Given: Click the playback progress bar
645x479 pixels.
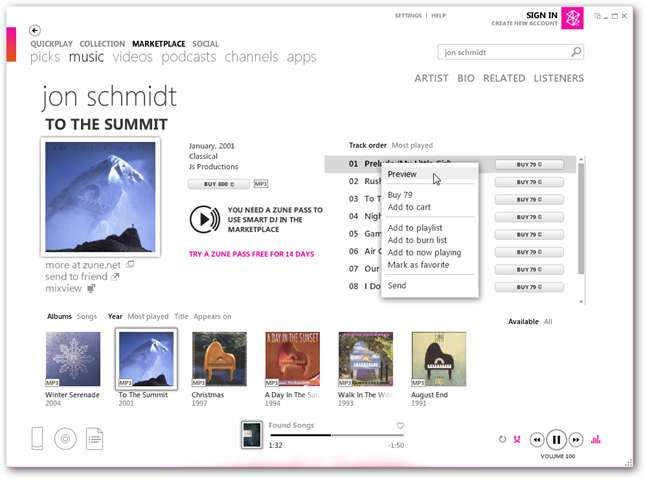Looking at the screenshot, I should pyautogui.click(x=337, y=435).
